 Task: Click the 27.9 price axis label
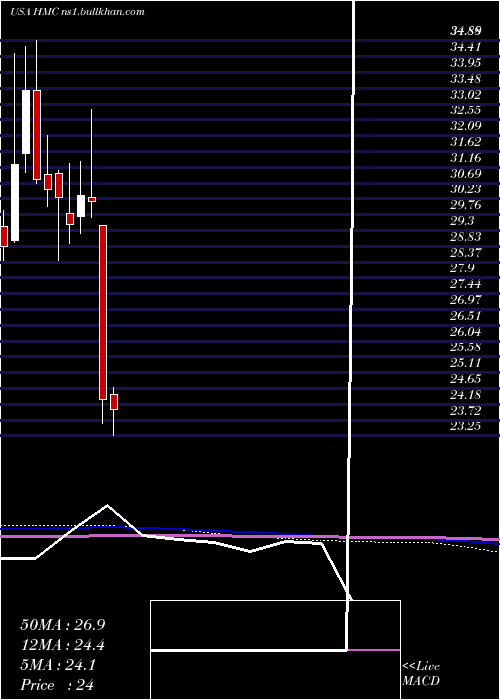pyautogui.click(x=462, y=268)
